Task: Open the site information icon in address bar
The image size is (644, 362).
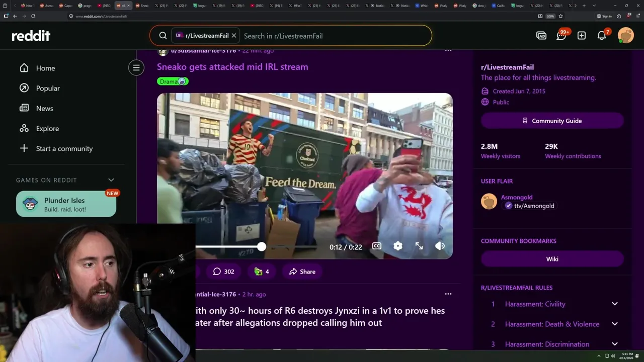Action: [71, 16]
